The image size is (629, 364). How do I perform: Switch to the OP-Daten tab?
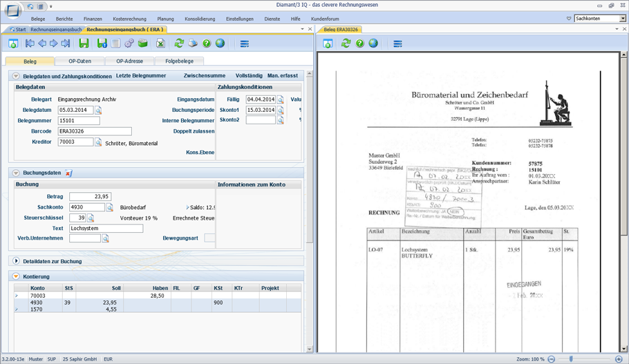(79, 61)
